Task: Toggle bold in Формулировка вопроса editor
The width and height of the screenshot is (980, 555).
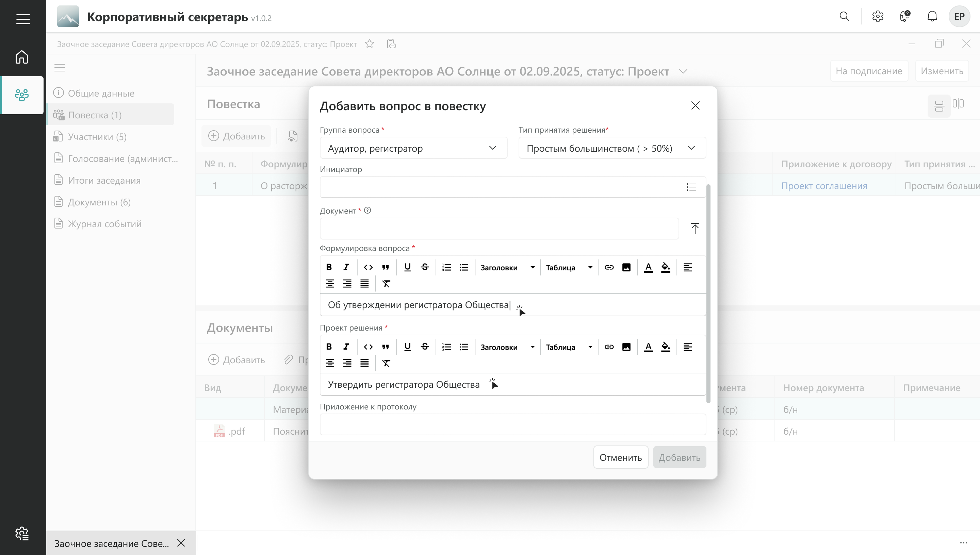Action: click(329, 267)
